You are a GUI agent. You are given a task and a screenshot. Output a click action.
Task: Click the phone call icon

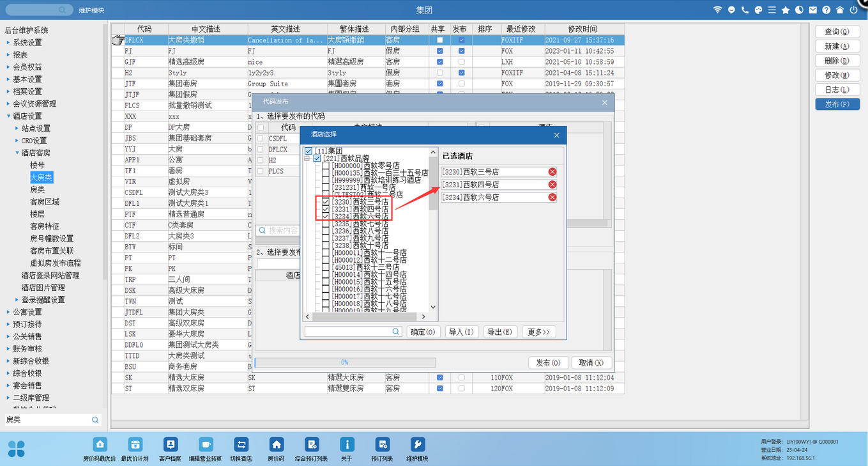coord(745,10)
